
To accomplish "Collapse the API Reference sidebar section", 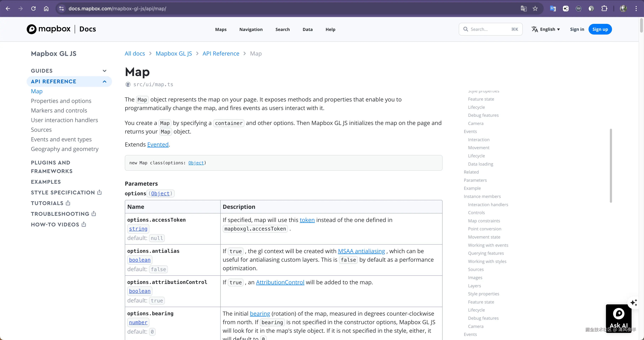I will click(105, 82).
